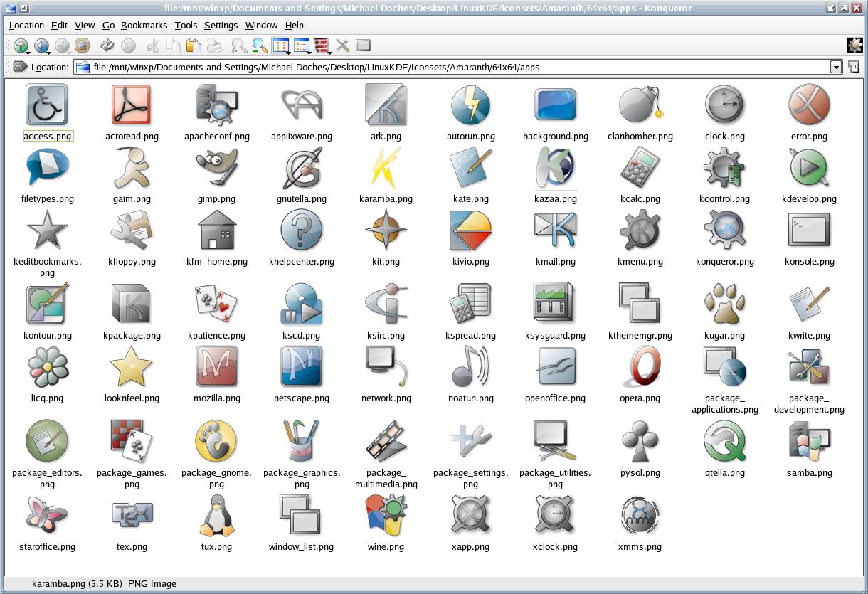Image resolution: width=868 pixels, height=594 pixels.
Task: Select the mozilla.png icon
Action: click(x=217, y=367)
